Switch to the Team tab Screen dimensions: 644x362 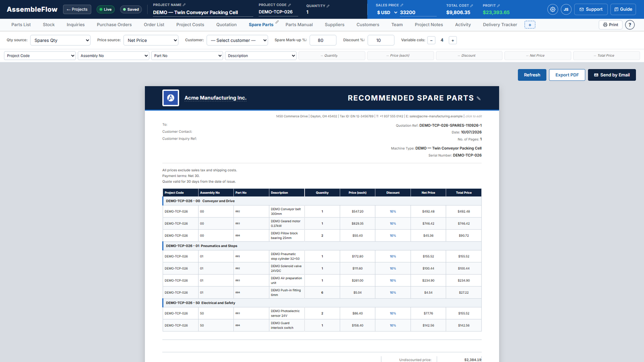(397, 25)
